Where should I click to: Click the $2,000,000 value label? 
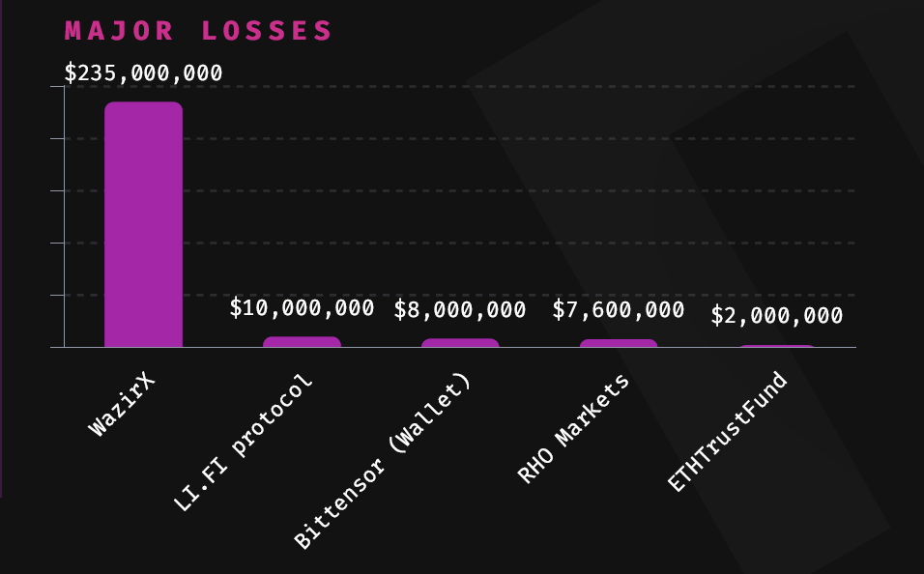[x=777, y=316]
